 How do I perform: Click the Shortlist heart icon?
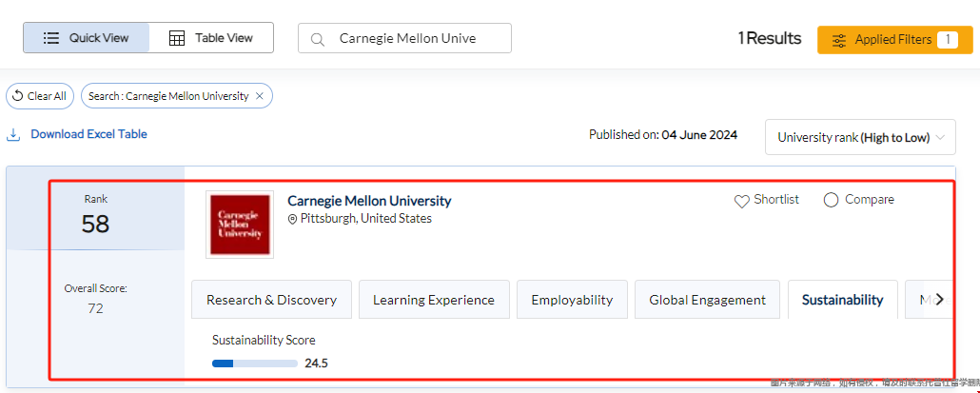(x=742, y=201)
